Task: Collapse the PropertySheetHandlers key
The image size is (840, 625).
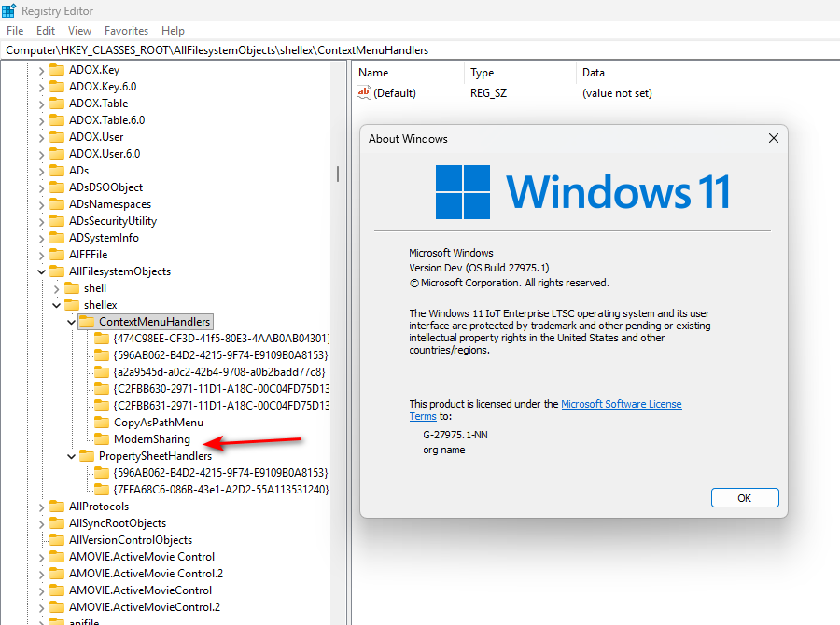Action: point(71,456)
